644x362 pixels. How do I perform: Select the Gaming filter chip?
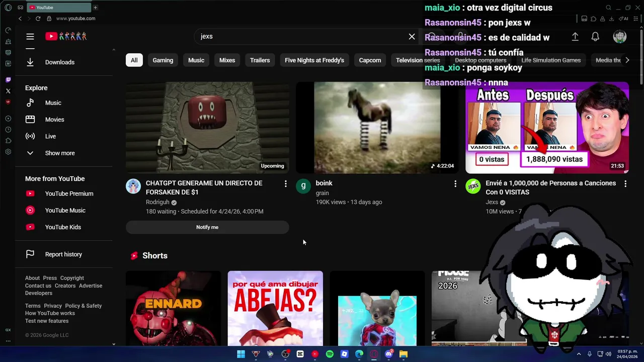point(163,60)
